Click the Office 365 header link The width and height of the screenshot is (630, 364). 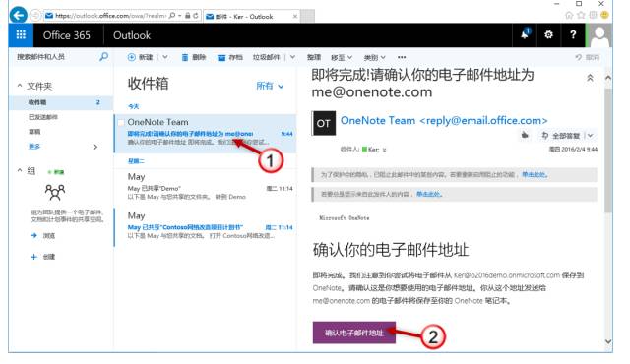tap(67, 35)
